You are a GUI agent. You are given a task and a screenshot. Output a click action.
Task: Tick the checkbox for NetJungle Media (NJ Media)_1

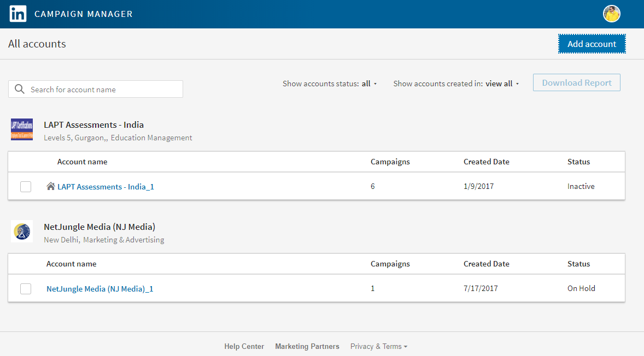[x=26, y=289]
